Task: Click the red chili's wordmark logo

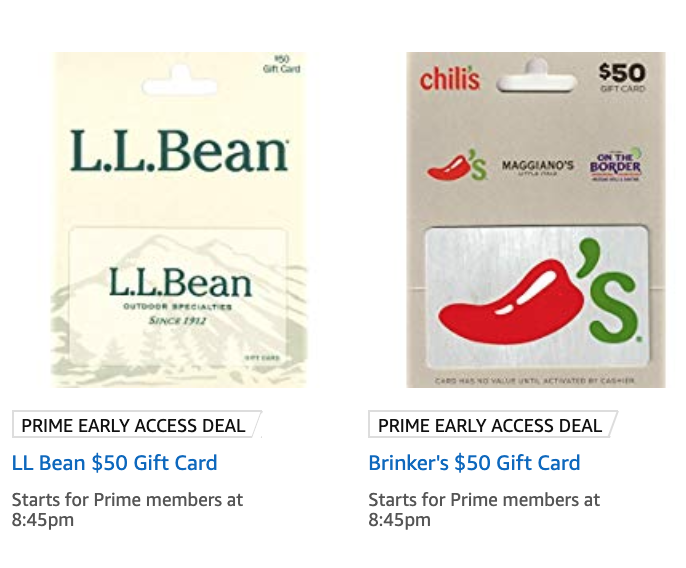Action: pyautogui.click(x=450, y=79)
